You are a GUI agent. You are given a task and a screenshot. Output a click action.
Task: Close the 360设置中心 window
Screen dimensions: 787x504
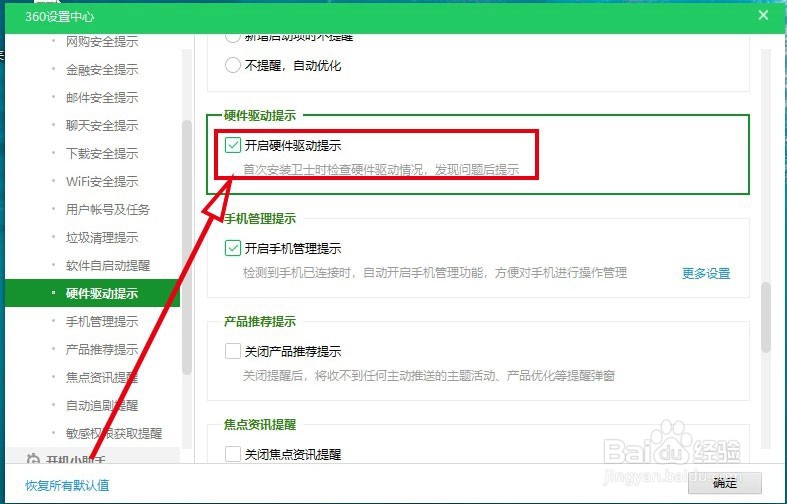(x=763, y=15)
